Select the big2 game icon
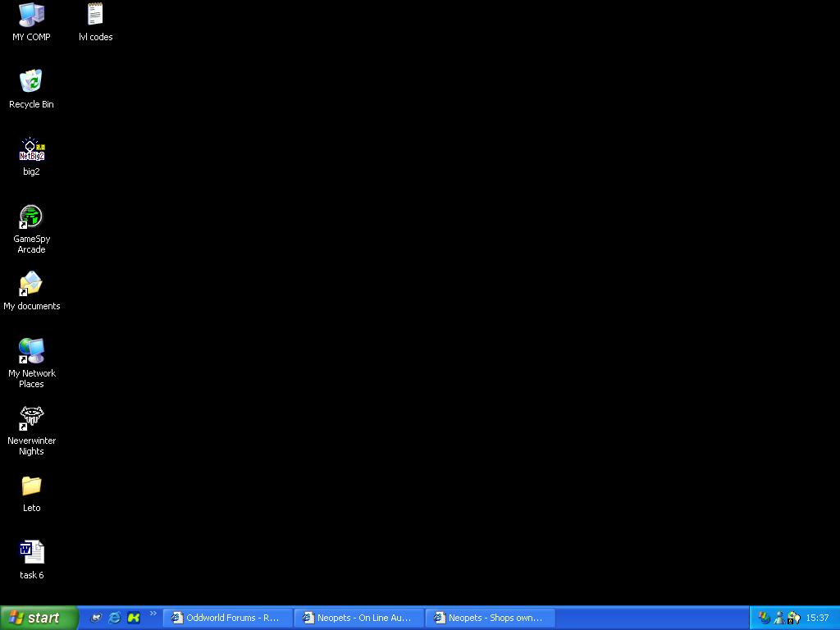This screenshot has width=840, height=630. 31,150
